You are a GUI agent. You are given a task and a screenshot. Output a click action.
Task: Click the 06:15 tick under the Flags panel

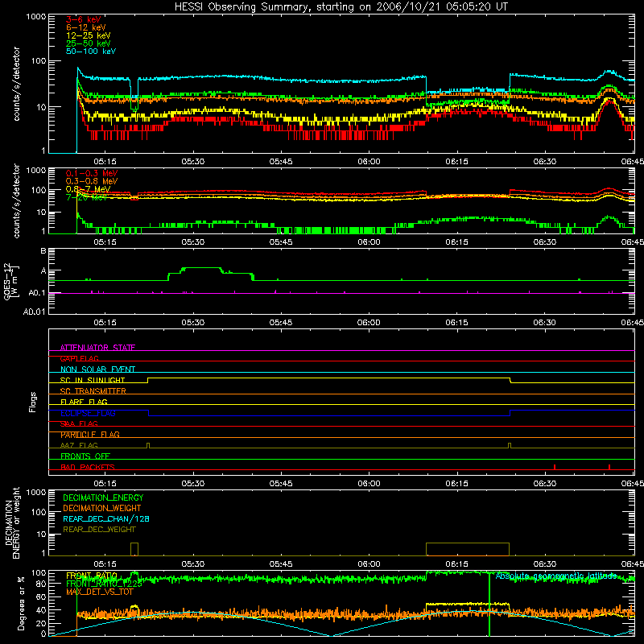456,484
